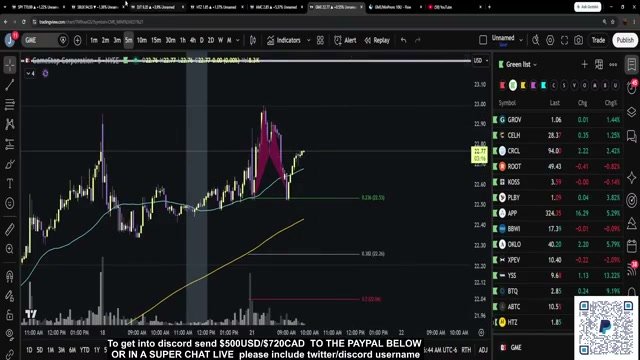Open the Indicators dialog
The height and width of the screenshot is (360, 640).
284,40
